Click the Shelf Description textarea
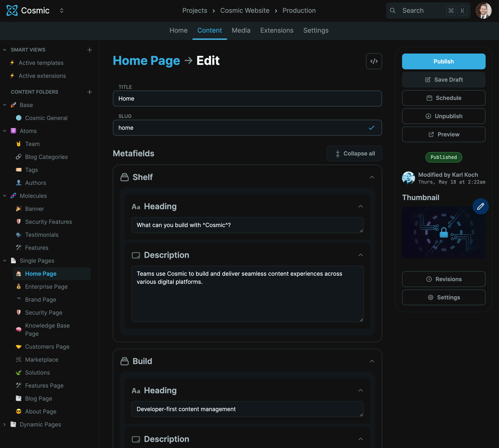Screen dimensions: 499x448 pyautogui.click(x=247, y=294)
